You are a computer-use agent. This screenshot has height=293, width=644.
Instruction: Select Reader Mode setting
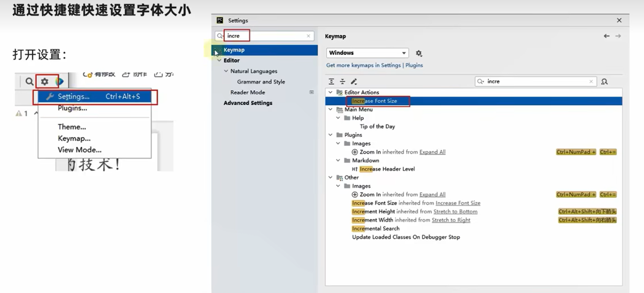point(248,92)
